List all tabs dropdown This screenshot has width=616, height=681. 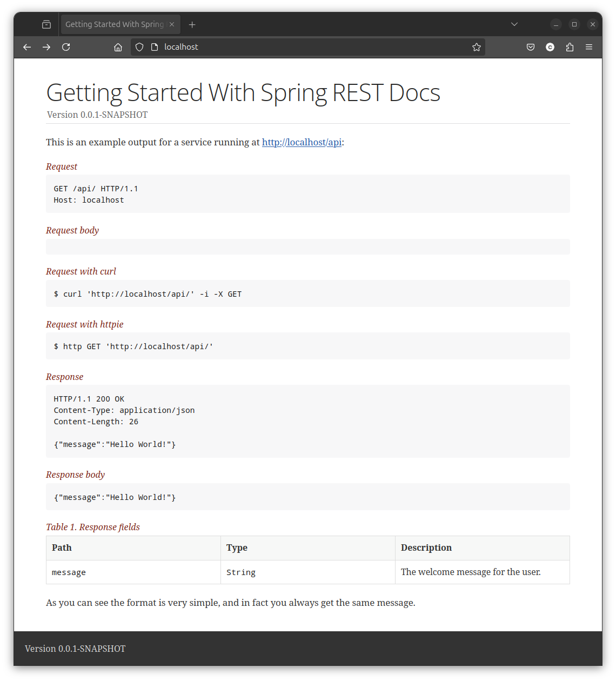point(514,24)
